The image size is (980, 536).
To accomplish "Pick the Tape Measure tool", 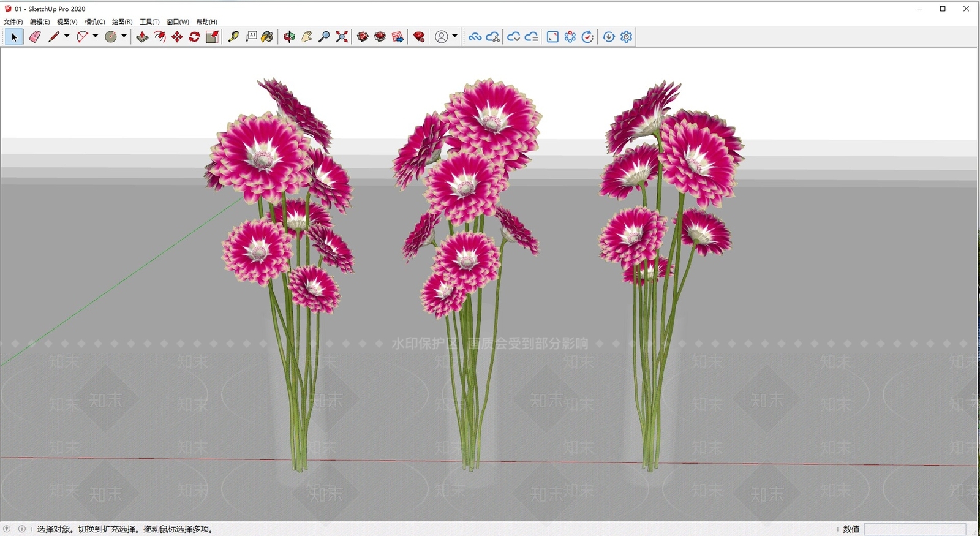I will tap(233, 37).
